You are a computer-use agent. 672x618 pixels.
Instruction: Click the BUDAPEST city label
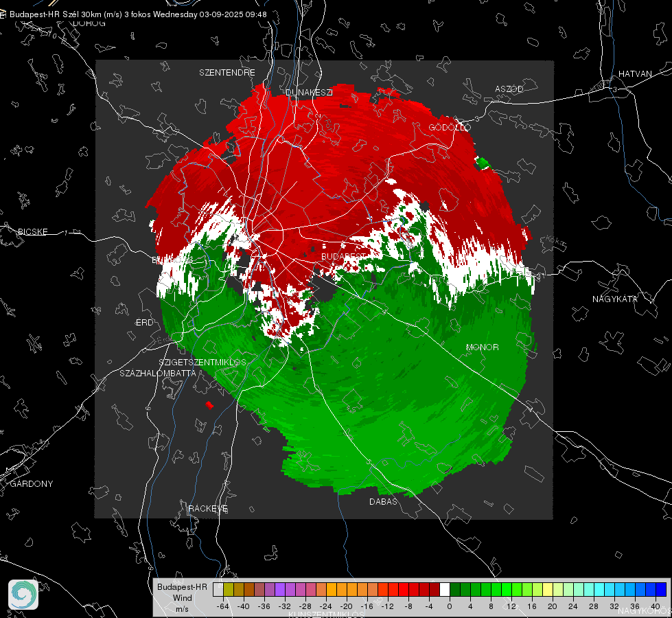coord(344,256)
